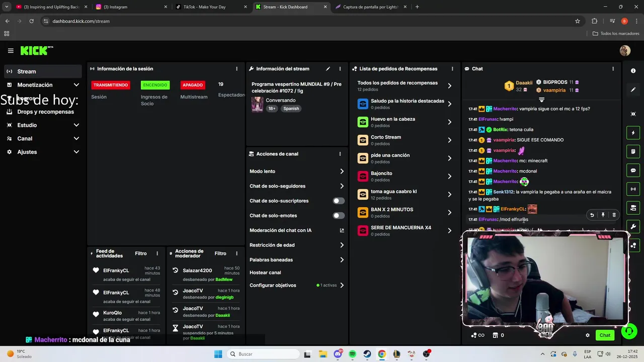Screen dimensions: 644x362
Task: Open BAN X 2 MINUTOS reward
Action: pos(405,213)
